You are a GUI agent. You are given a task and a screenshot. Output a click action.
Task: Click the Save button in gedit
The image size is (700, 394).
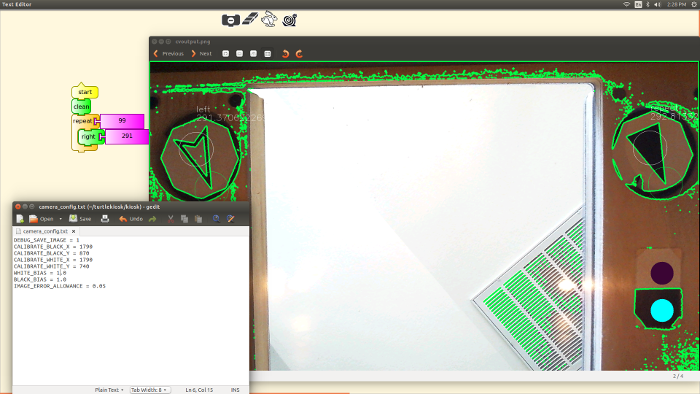point(80,219)
